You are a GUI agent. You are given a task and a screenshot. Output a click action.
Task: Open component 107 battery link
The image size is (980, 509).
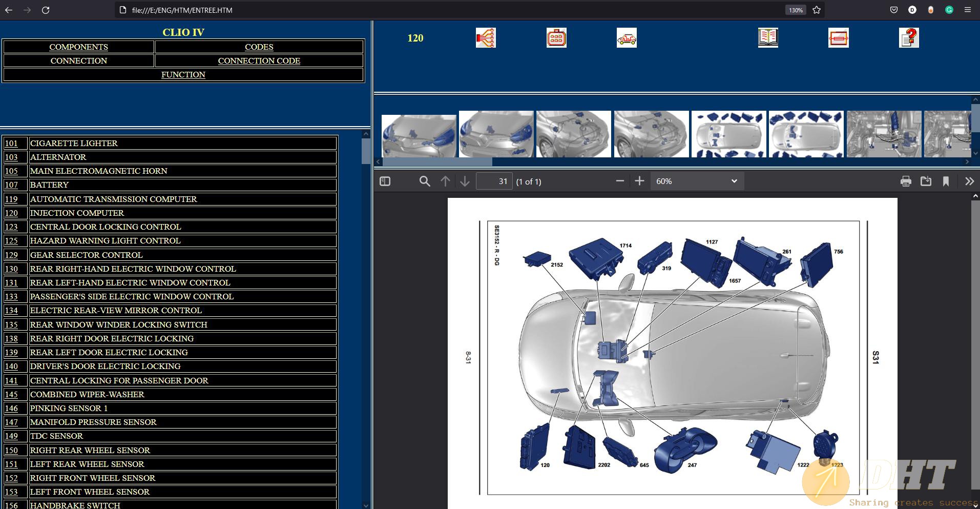[x=11, y=185]
